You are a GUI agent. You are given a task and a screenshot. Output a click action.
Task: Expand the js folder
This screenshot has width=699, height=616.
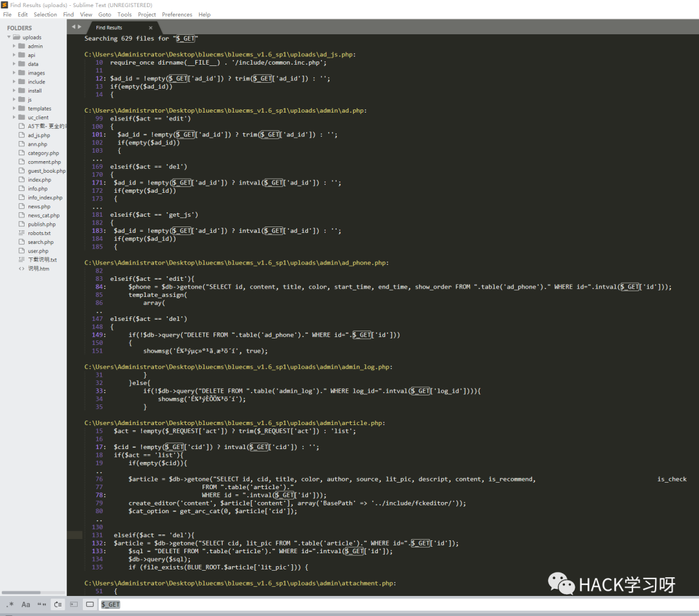coord(14,100)
